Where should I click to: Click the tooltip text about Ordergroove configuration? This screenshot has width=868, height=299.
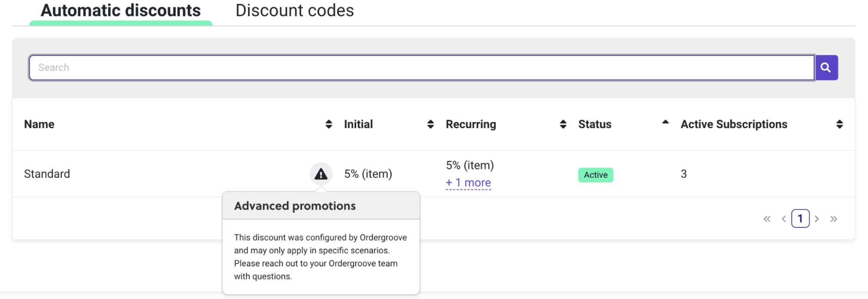click(x=320, y=257)
